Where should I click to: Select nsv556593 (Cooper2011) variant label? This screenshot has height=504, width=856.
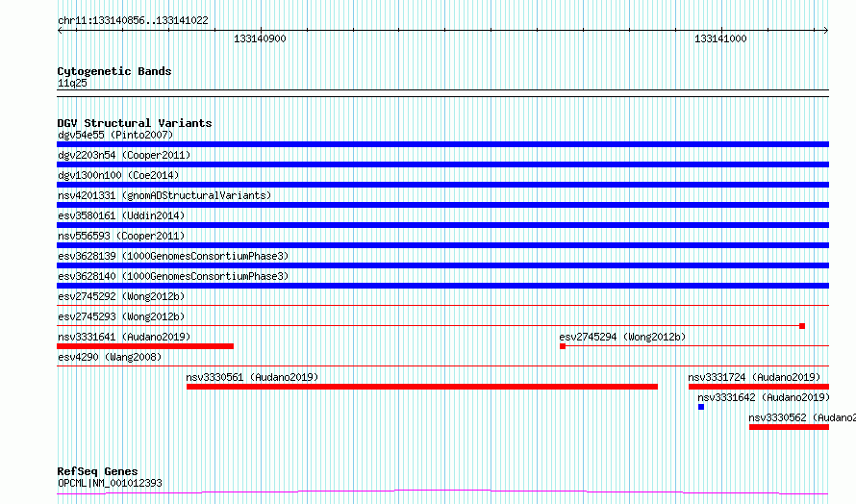121,236
